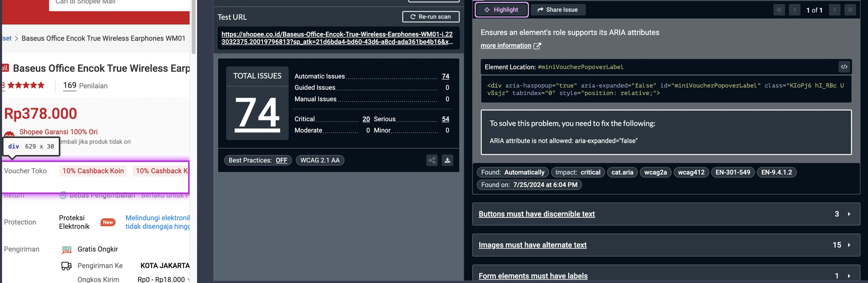This screenshot has width=868, height=283.
Task: Go to next issue arrow
Action: pyautogui.click(x=835, y=10)
